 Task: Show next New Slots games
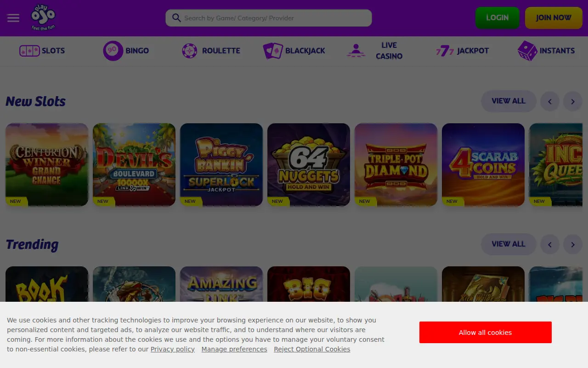coord(573,101)
